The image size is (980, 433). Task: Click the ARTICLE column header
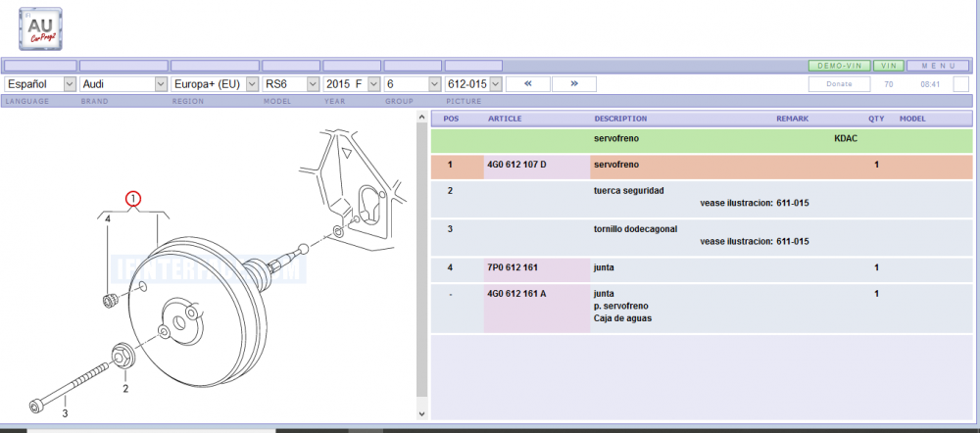pos(505,119)
